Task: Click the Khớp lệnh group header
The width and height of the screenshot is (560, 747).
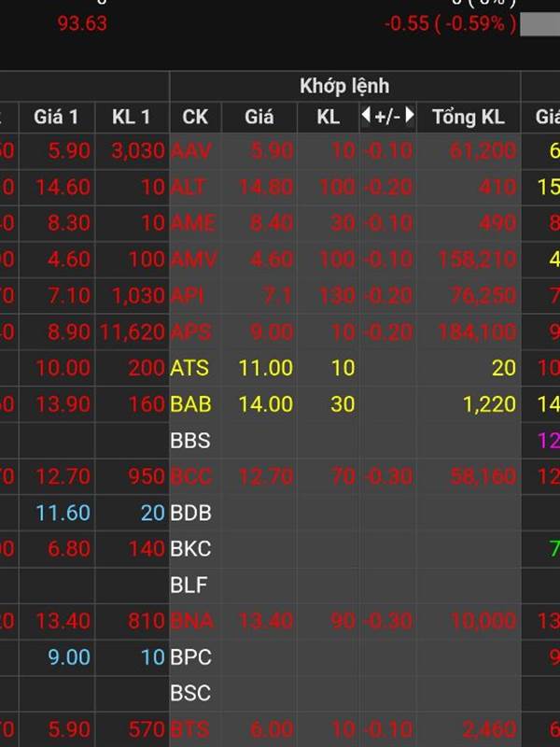Action: pos(344,86)
